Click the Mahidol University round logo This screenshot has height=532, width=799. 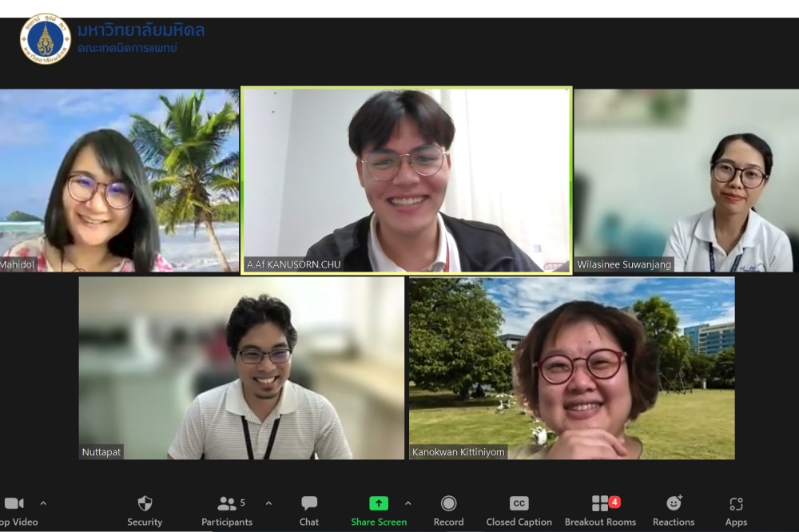coord(45,39)
